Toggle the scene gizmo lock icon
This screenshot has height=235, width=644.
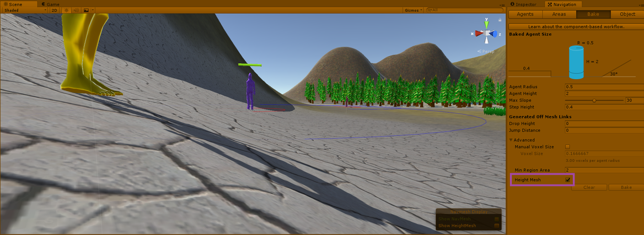(x=500, y=20)
